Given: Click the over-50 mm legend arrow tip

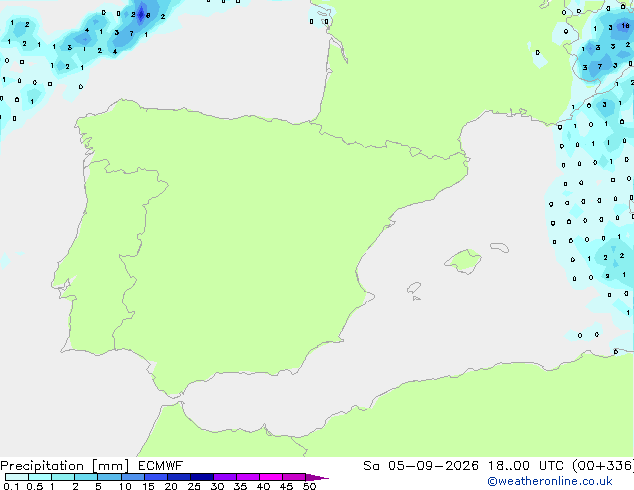Looking at the screenshot, I should tap(317, 477).
